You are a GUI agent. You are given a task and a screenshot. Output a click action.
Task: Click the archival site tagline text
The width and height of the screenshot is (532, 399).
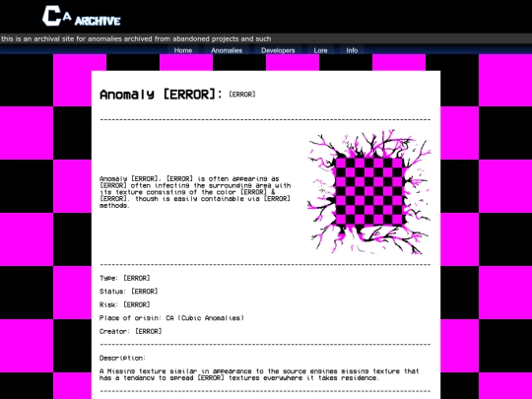pyautogui.click(x=136, y=38)
